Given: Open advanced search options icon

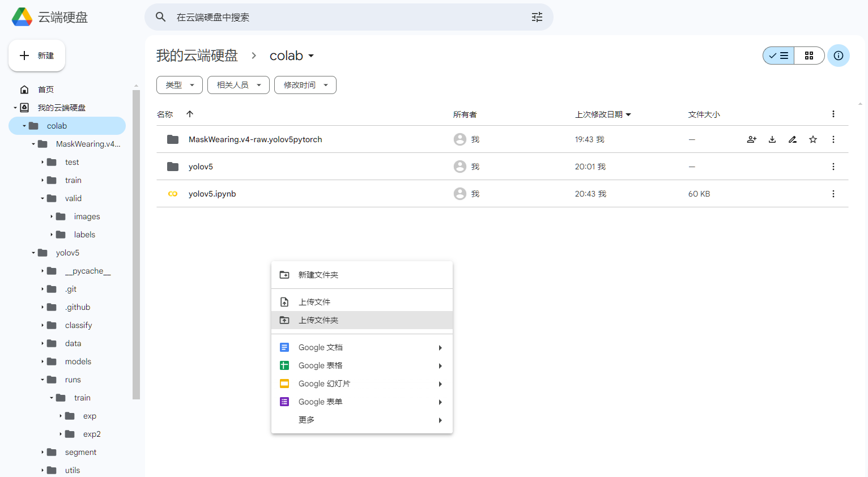Looking at the screenshot, I should pyautogui.click(x=537, y=17).
